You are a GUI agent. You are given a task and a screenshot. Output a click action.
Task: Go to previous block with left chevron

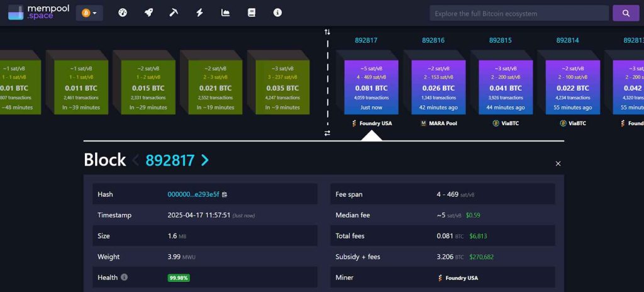click(x=136, y=160)
